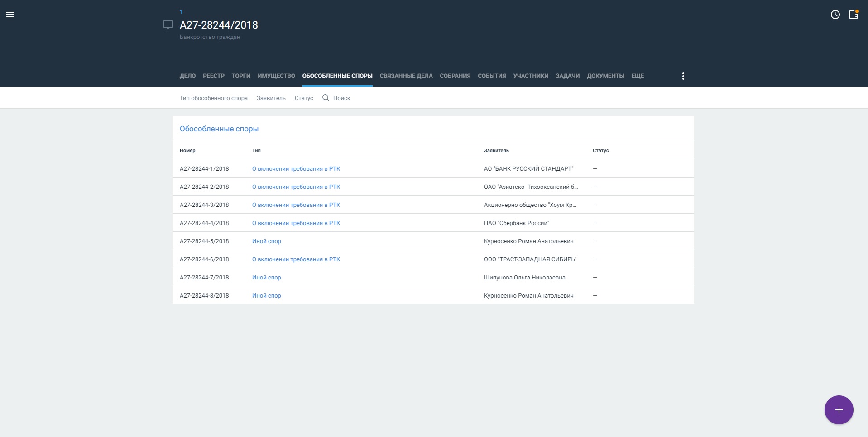Open Иной спор link in row А27-28244-5/2018
Viewport: 868px width, 437px height.
267,241
